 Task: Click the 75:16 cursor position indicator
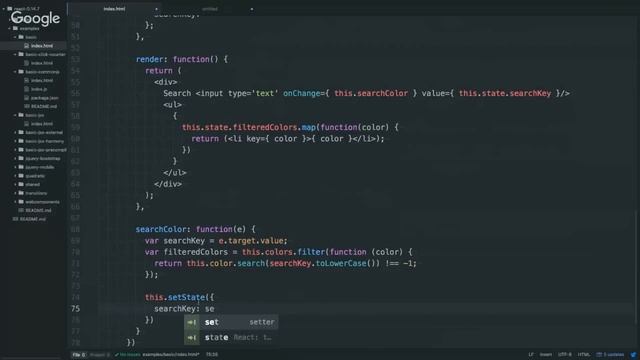point(212,354)
